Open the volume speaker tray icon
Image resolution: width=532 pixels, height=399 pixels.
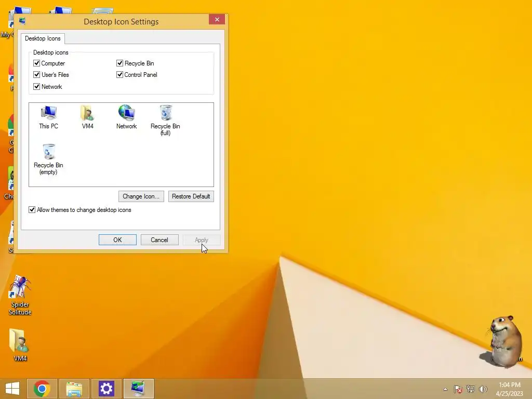point(483,389)
